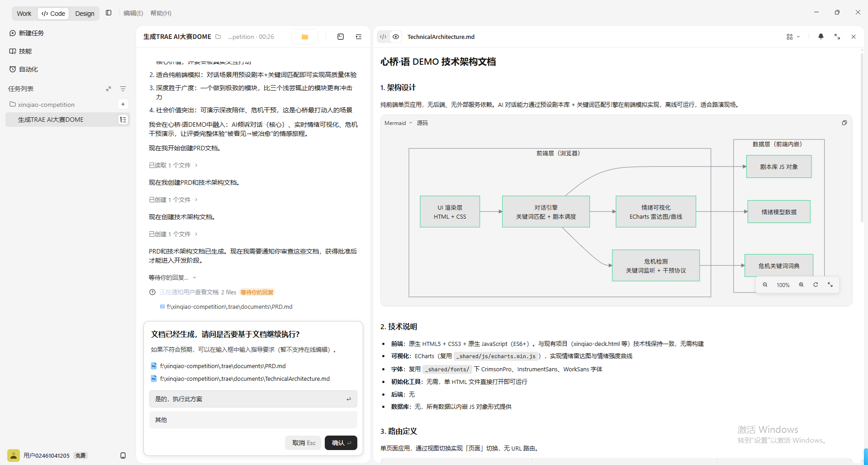
Task: Add new task with the plus icon
Action: pyautogui.click(x=123, y=104)
